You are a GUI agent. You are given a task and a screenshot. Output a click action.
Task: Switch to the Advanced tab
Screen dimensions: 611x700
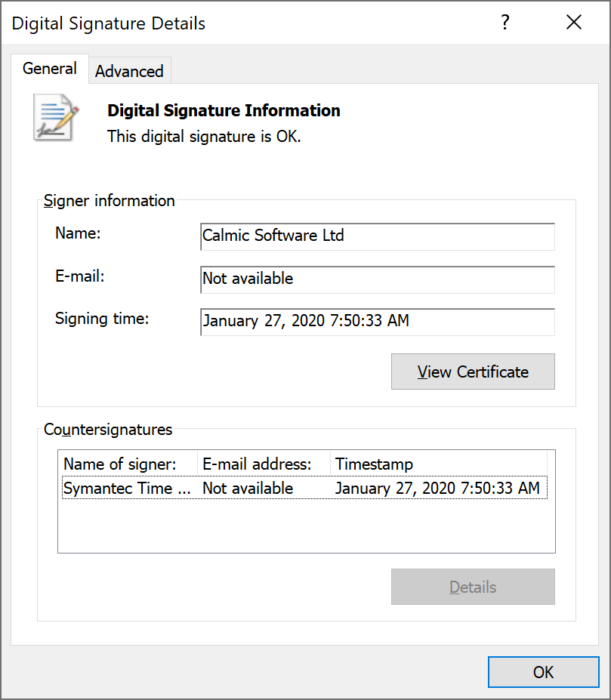[129, 71]
